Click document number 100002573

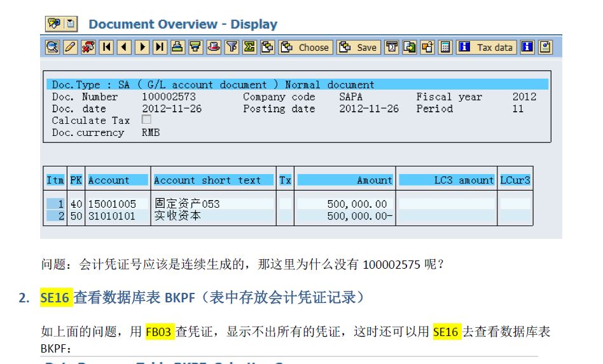(169, 97)
